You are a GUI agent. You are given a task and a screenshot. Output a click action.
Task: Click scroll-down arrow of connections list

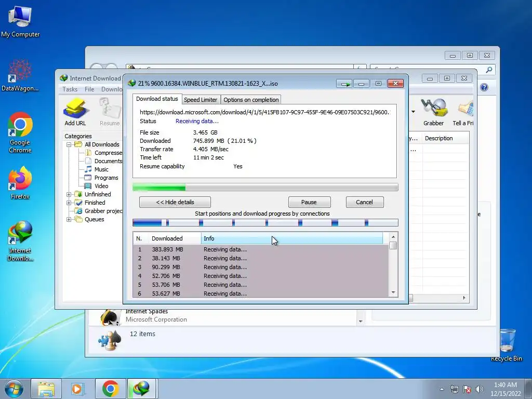(393, 292)
